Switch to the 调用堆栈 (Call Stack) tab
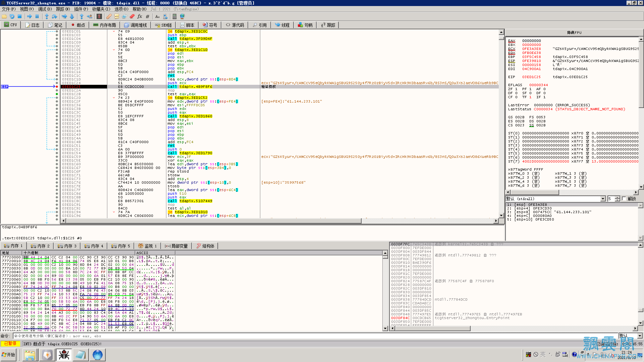 135,25
